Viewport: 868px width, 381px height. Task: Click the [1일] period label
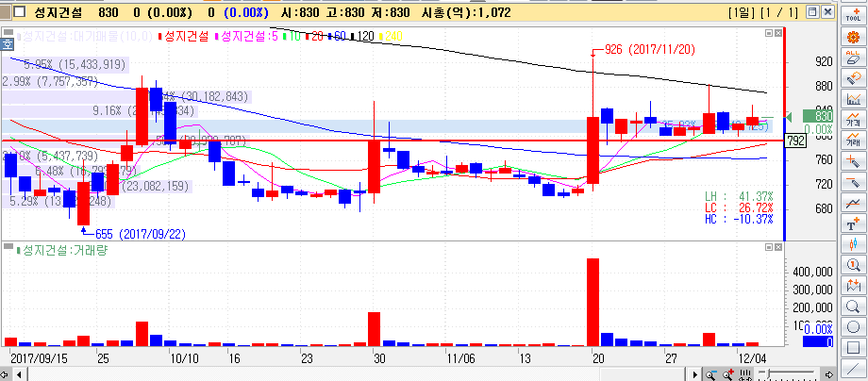(743, 12)
